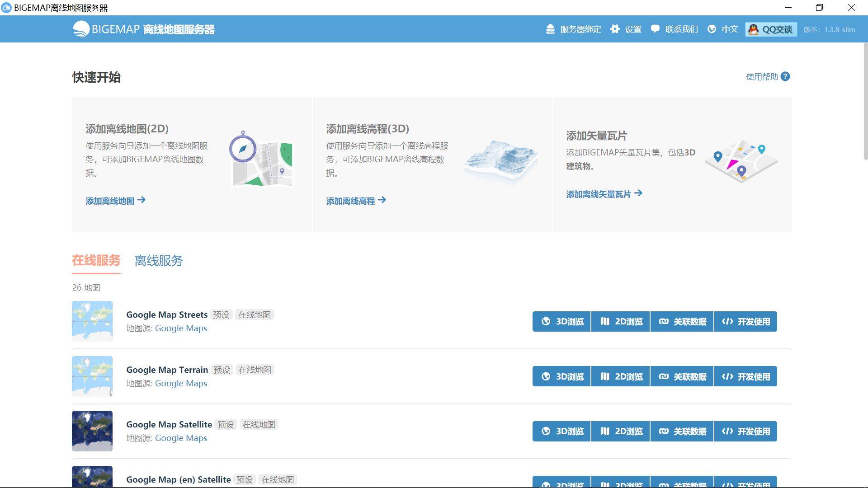Click the vertical page scrollbar
This screenshot has height=488, width=868.
pyautogui.click(x=865, y=101)
